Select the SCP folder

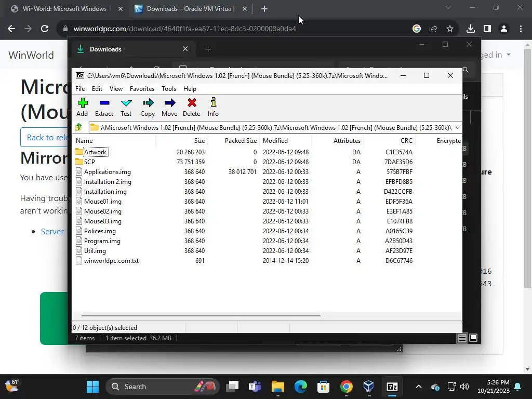point(89,162)
